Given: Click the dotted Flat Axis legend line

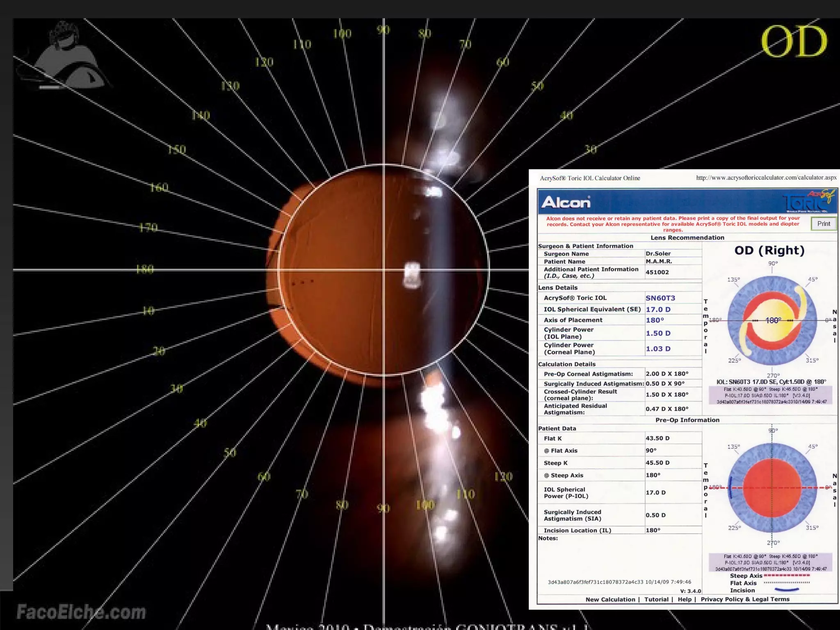Looking at the screenshot, I should 786,582.
